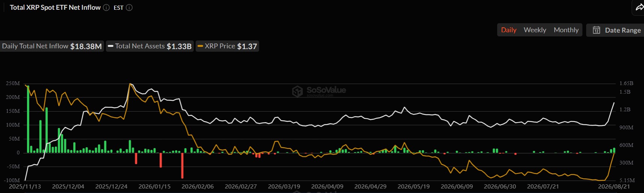Click right axis label 1.65B
The width and height of the screenshot is (644, 193).
(x=626, y=83)
